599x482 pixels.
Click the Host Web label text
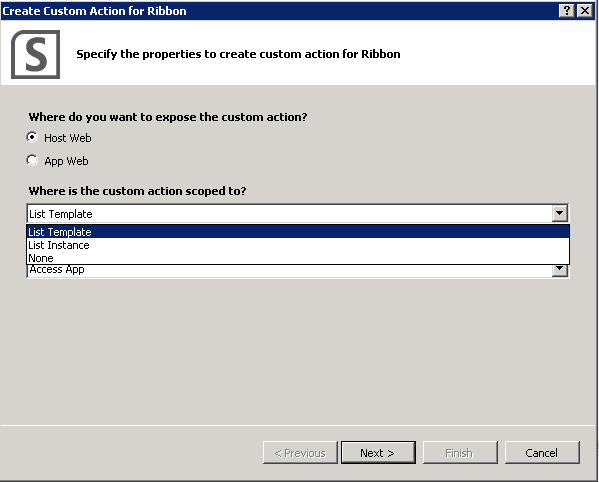tap(68, 138)
